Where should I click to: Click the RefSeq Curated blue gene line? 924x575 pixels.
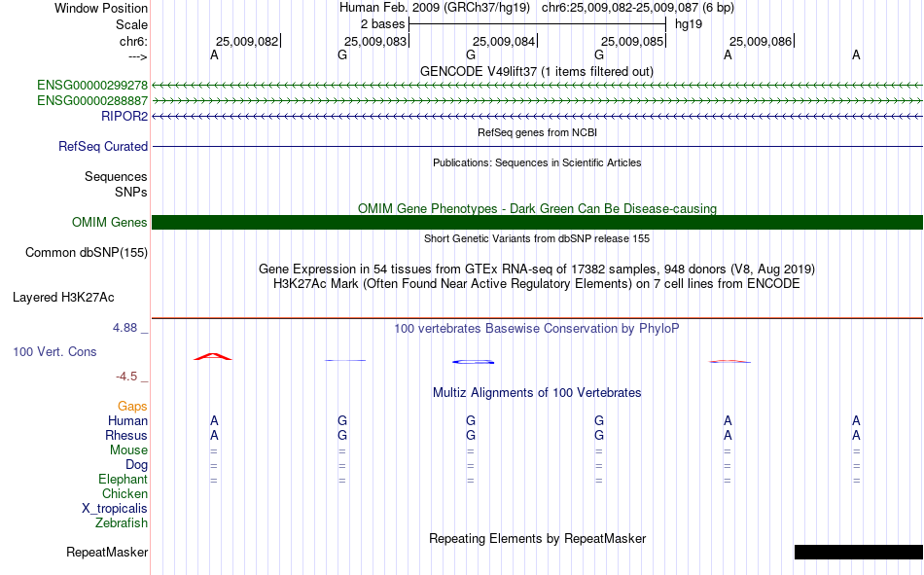coord(537,146)
